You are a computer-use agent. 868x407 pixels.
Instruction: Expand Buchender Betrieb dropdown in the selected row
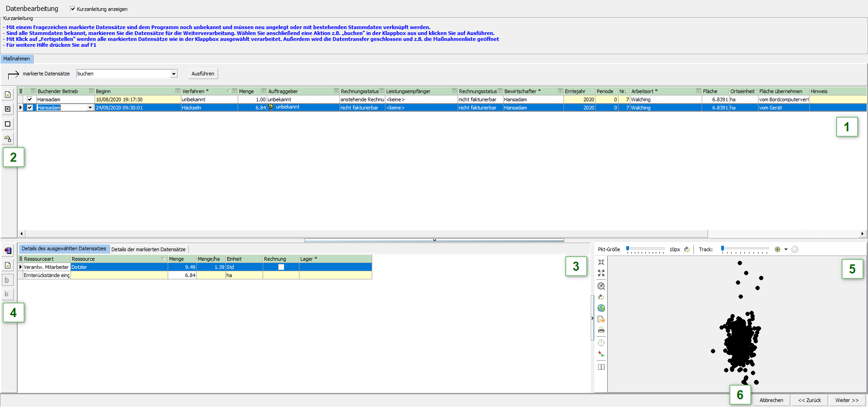coord(90,108)
